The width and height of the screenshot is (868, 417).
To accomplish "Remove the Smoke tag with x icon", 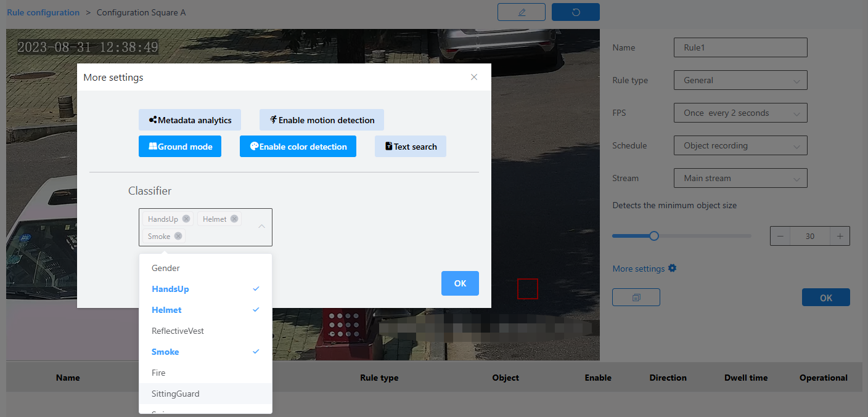I will coord(178,236).
